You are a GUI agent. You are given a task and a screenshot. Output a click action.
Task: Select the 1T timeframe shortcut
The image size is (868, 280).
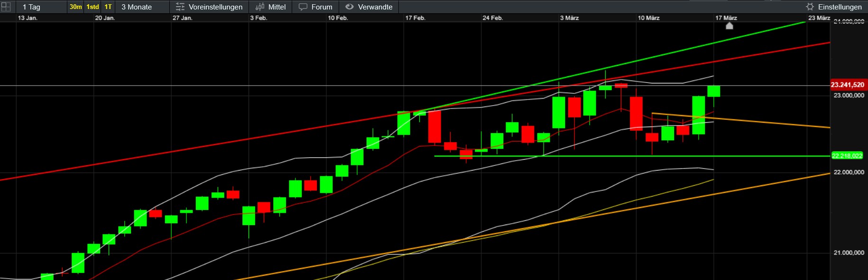[108, 7]
